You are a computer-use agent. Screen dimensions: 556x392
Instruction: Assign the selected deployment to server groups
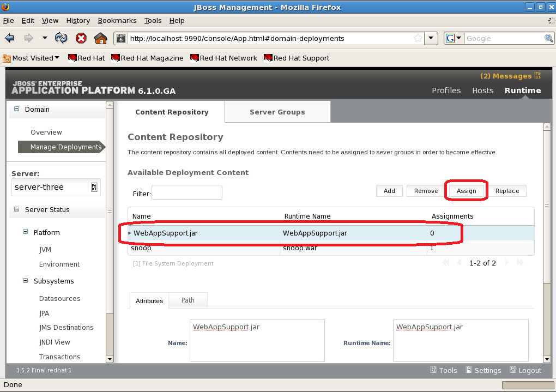(466, 191)
